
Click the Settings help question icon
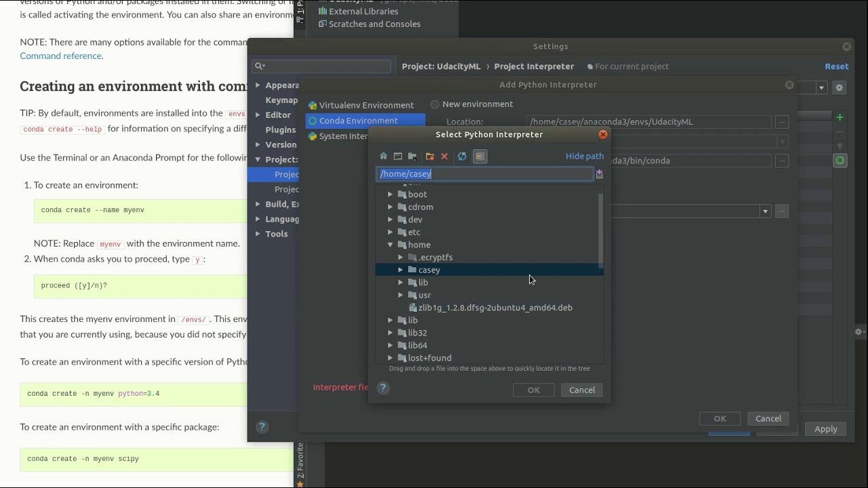point(262,426)
